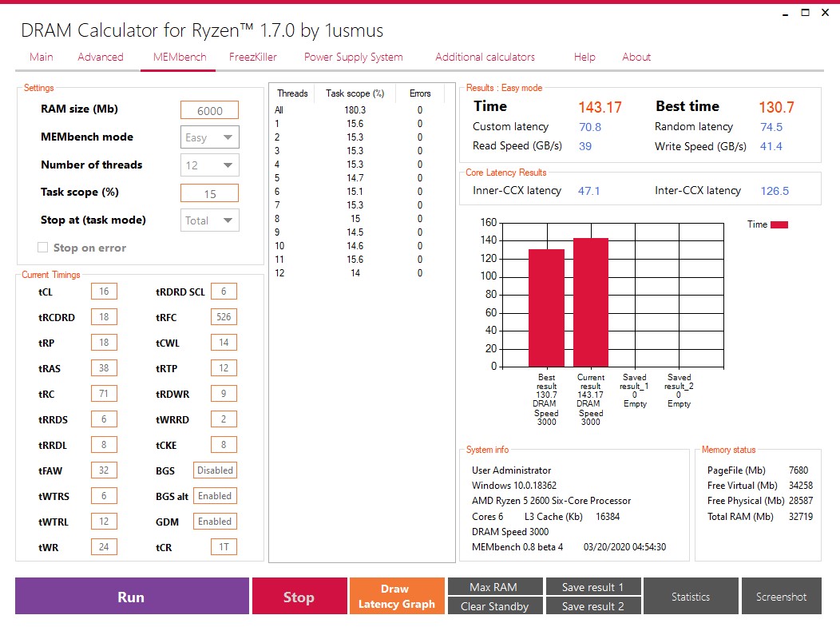
Task: Click the Save result 2 button
Action: click(593, 605)
